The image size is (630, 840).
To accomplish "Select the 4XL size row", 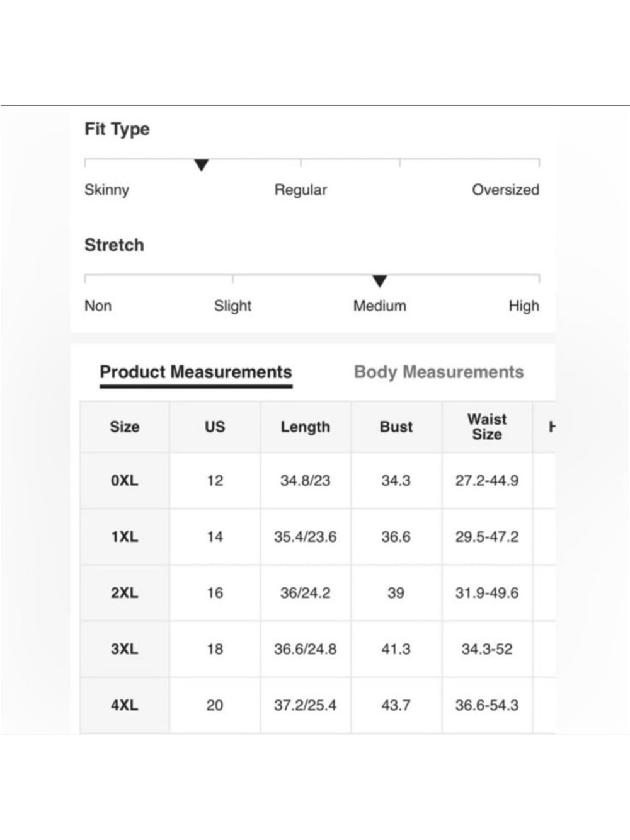I will (x=318, y=705).
